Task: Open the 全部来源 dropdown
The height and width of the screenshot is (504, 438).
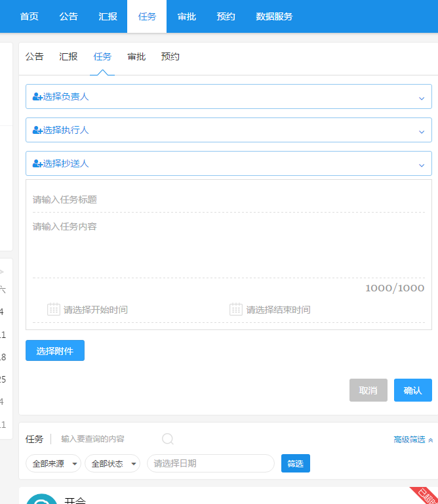Action: tap(53, 463)
